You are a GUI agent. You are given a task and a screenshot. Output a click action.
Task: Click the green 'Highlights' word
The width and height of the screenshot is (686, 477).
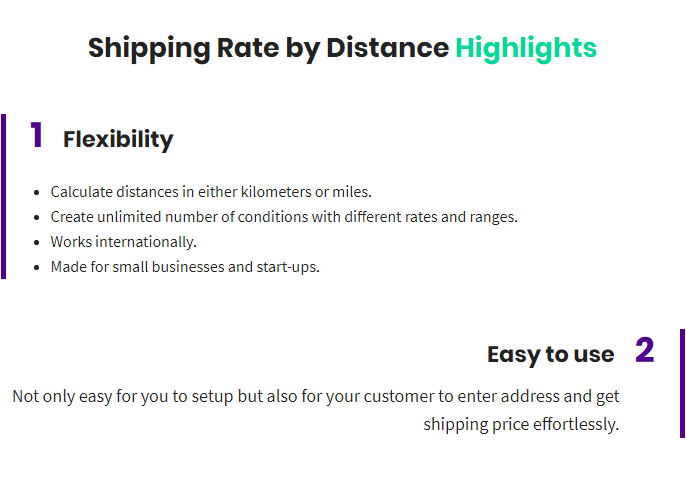pos(526,48)
